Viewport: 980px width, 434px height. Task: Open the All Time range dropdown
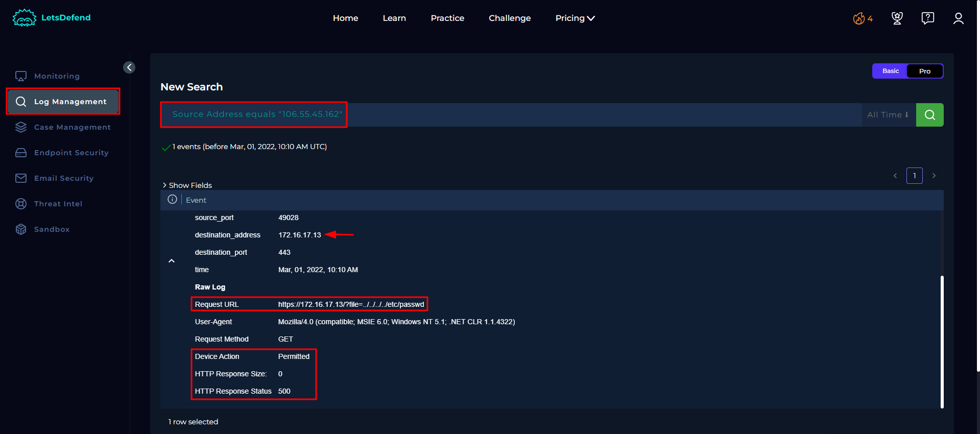click(x=888, y=115)
